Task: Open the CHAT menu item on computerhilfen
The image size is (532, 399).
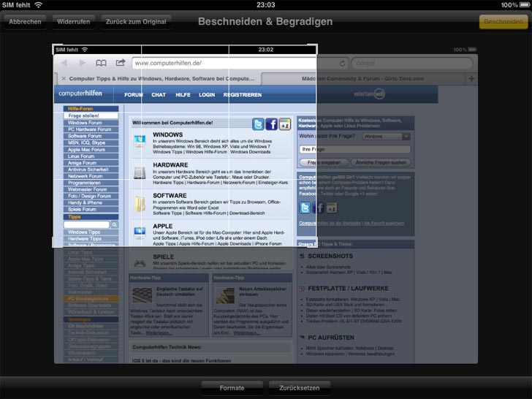Action: point(159,95)
